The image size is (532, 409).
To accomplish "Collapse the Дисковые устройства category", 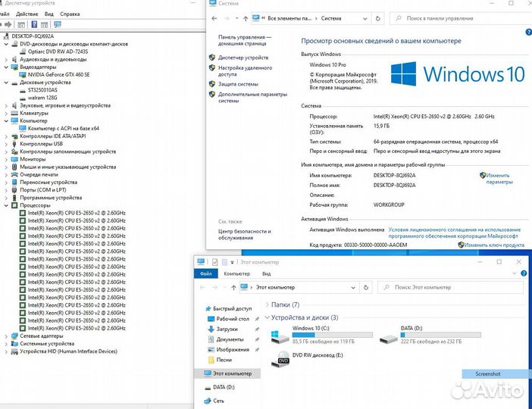I will (x=6, y=83).
